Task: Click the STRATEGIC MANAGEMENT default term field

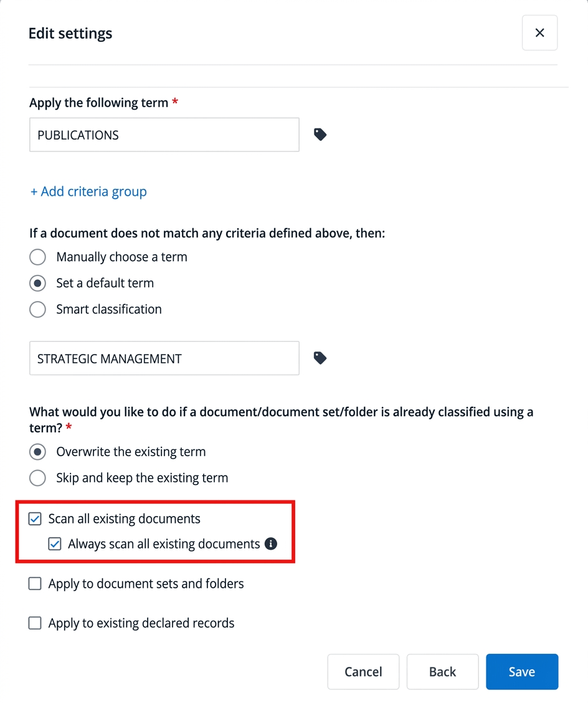Action: click(164, 358)
